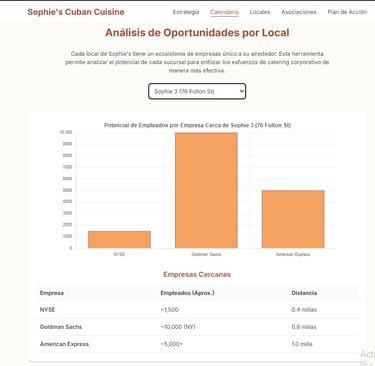The image size is (375, 366).
Task: Click the ~1,500 employees value
Action: pos(169,310)
